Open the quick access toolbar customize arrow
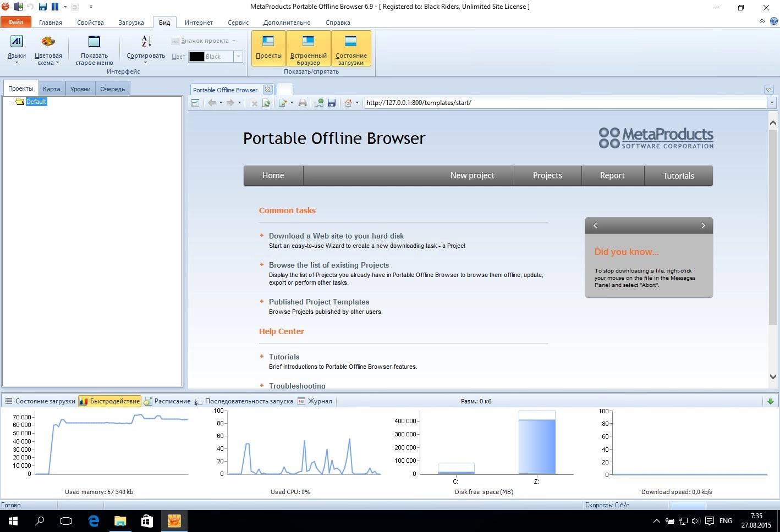Image resolution: width=780 pixels, height=532 pixels. (91, 7)
